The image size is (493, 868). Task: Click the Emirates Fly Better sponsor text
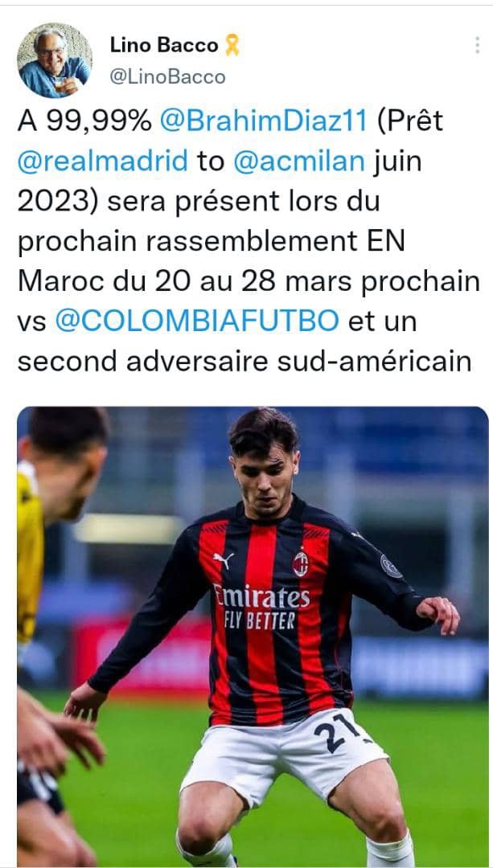click(x=261, y=607)
